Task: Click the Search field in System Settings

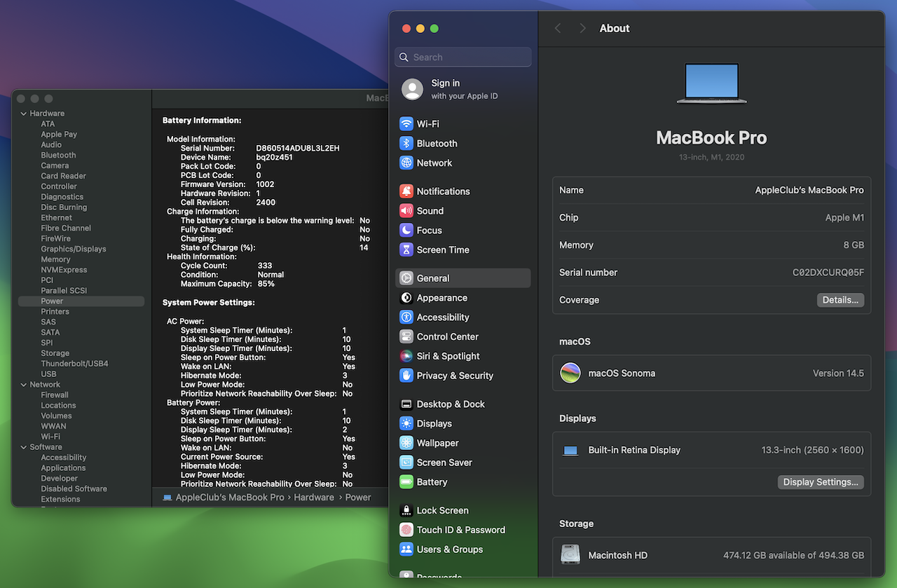Action: point(463,57)
